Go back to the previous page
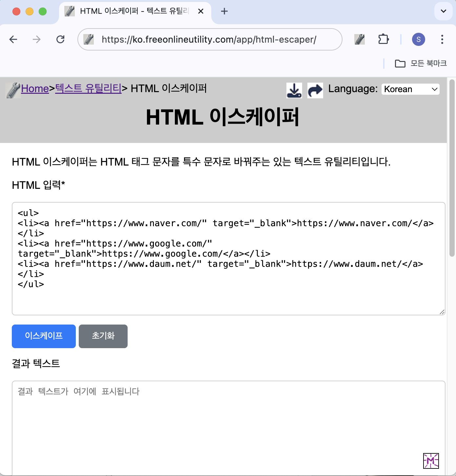 tap(13, 39)
